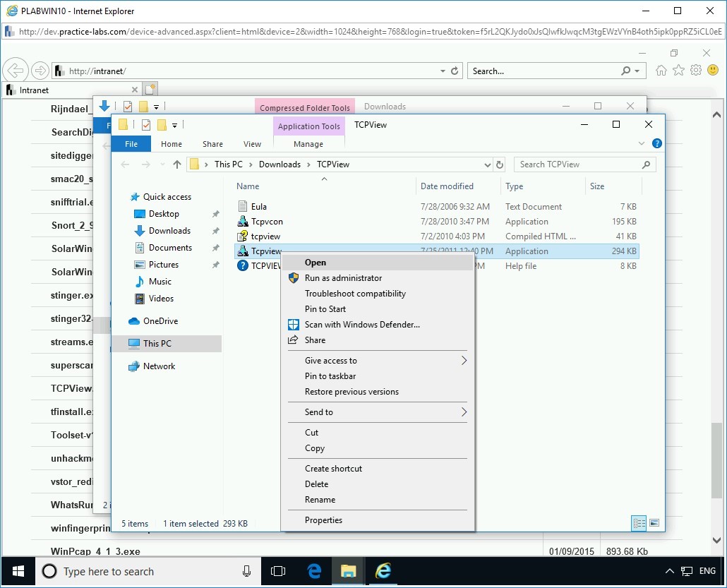Viewport: 727px width, 588px height.
Task: Switch to the View ribbon tab
Action: coord(252,143)
